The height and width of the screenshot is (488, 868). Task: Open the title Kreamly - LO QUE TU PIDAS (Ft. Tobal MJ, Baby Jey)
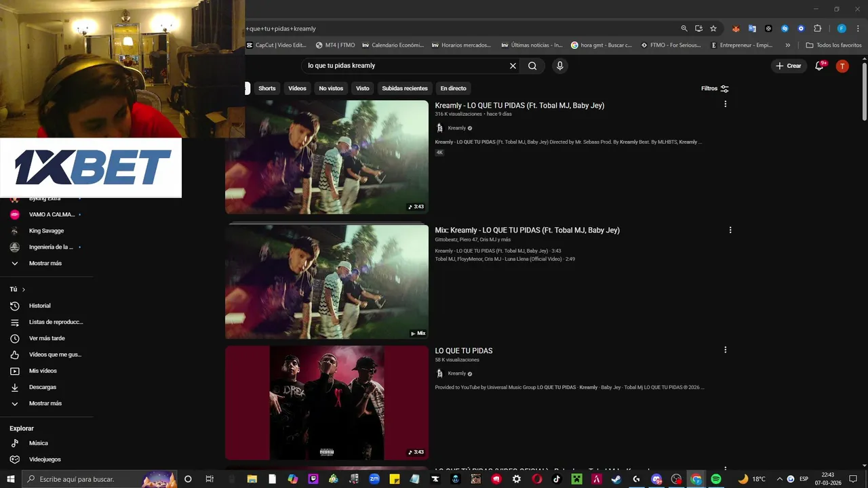tap(519, 105)
